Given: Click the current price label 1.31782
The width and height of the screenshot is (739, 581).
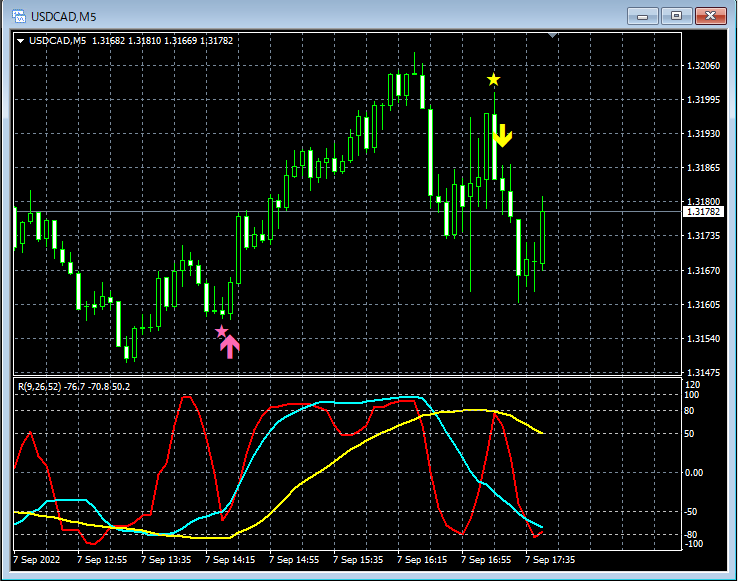Looking at the screenshot, I should pyautogui.click(x=703, y=212).
